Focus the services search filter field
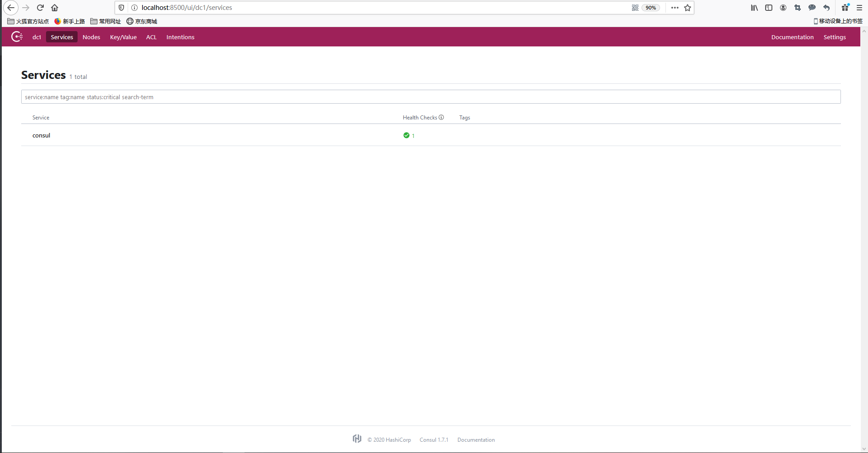 (x=431, y=97)
